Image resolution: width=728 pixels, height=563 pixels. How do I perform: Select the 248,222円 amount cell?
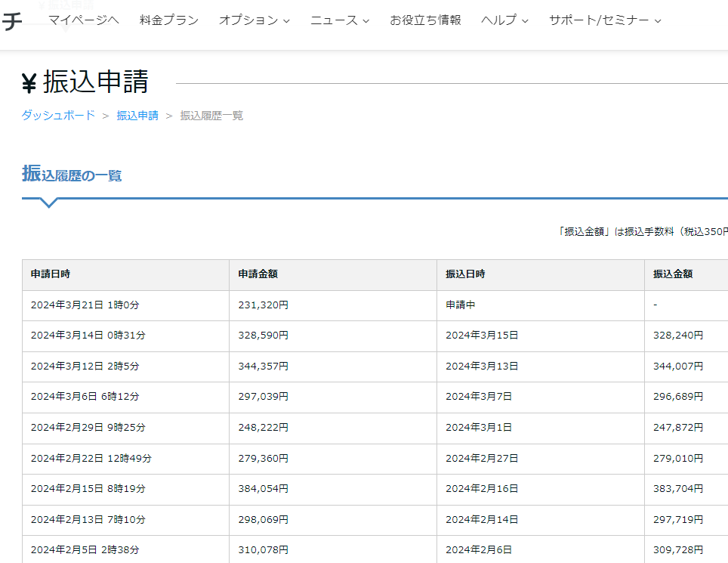coord(333,428)
